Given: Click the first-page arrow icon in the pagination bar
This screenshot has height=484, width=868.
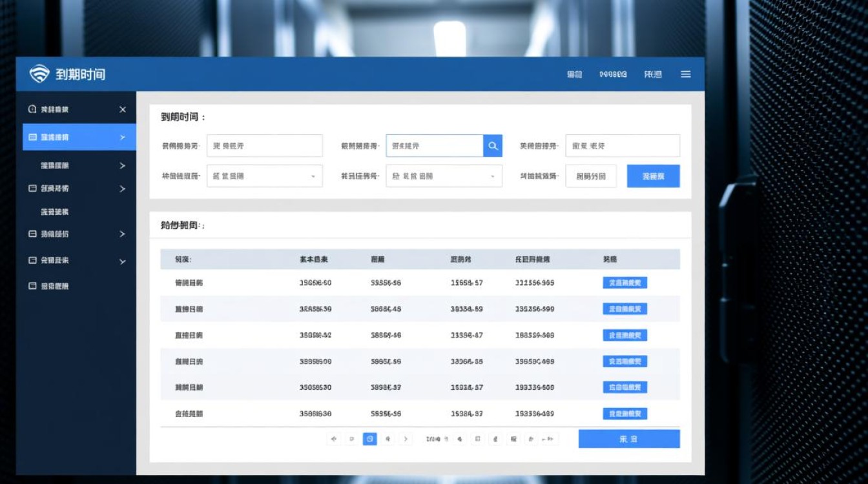Looking at the screenshot, I should tap(334, 438).
